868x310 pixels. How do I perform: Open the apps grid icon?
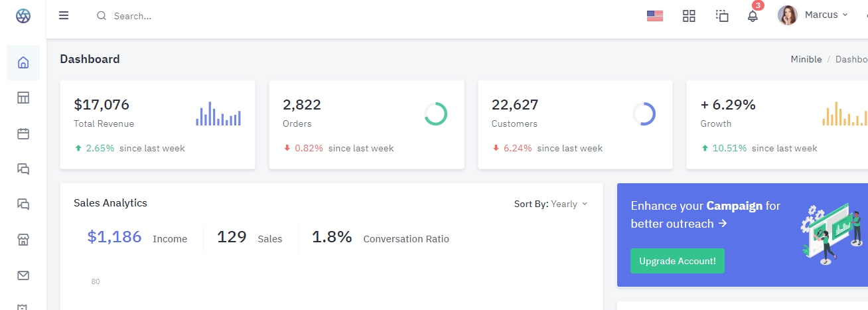coord(689,16)
